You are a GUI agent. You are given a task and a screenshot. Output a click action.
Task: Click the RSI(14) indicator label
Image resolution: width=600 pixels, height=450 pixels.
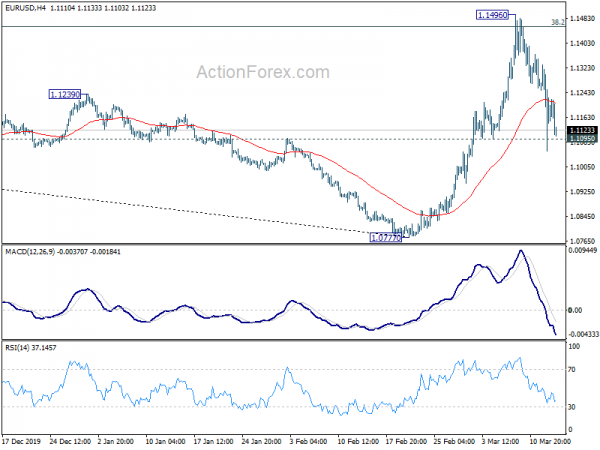(17, 348)
